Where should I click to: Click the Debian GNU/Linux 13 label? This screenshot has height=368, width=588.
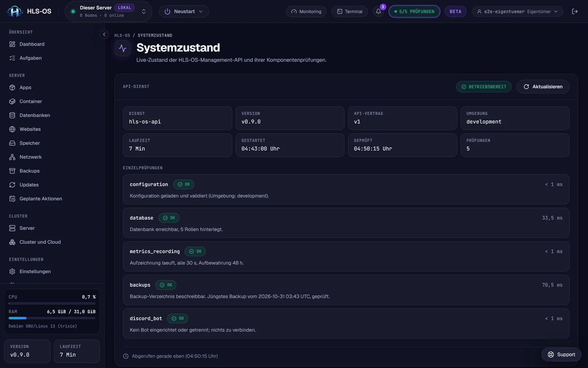43,326
